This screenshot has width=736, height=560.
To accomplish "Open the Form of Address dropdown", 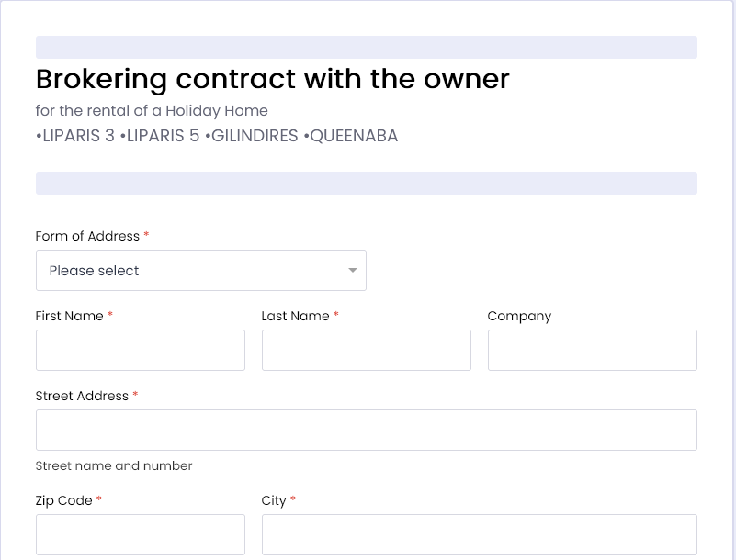I will (x=201, y=270).
